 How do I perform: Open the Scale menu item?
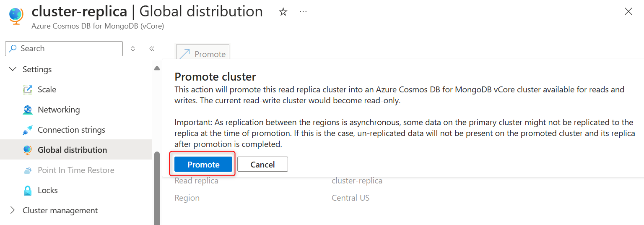click(47, 89)
